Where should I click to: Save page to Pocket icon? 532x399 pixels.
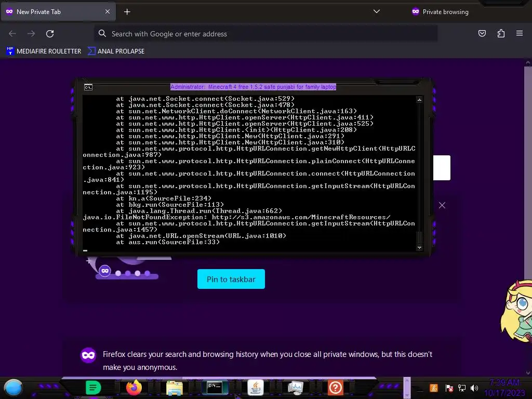coord(482,33)
